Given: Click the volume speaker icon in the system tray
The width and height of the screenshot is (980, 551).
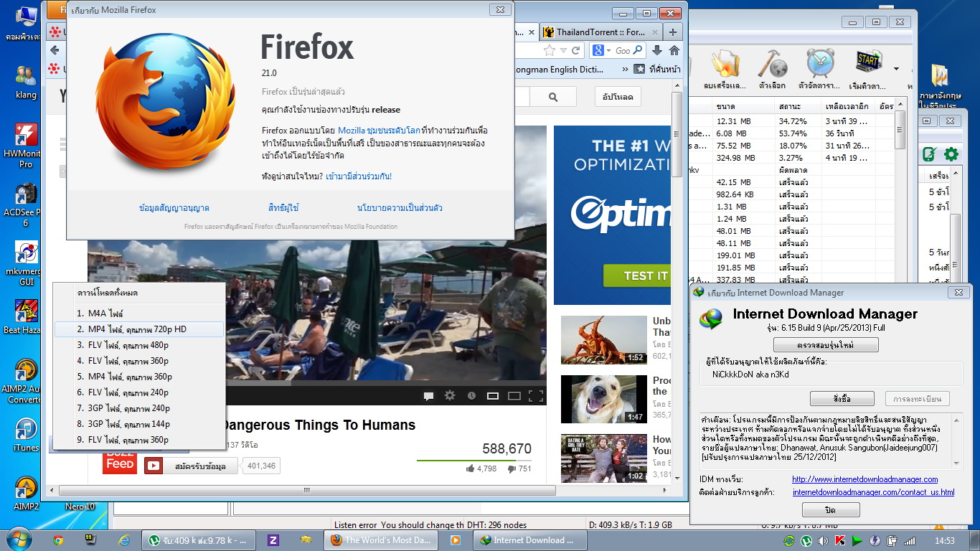Looking at the screenshot, I should 822,540.
